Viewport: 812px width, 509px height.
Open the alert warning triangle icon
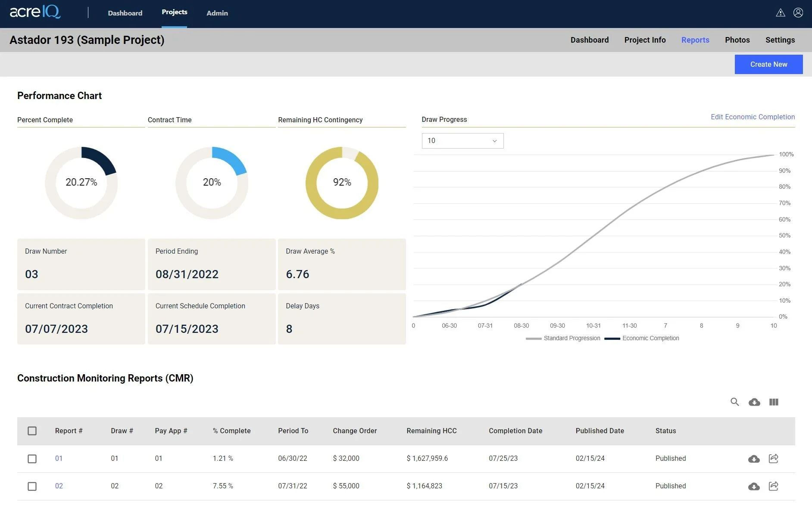tap(781, 13)
